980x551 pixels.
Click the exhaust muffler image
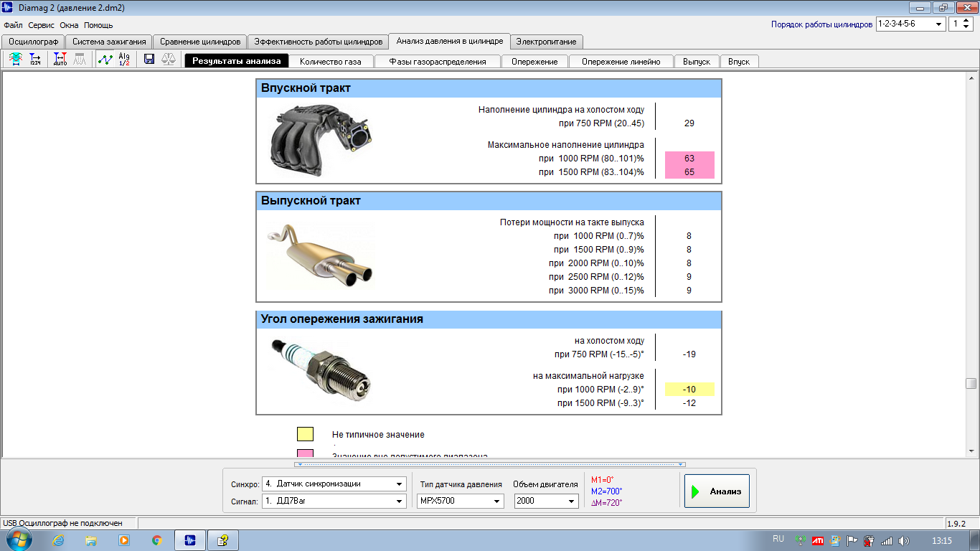click(x=321, y=256)
